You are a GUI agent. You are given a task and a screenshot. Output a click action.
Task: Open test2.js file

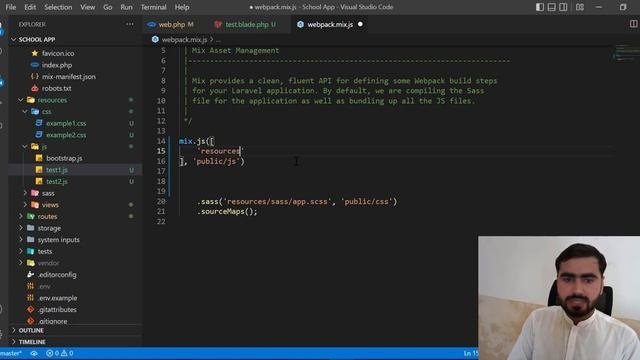57,181
